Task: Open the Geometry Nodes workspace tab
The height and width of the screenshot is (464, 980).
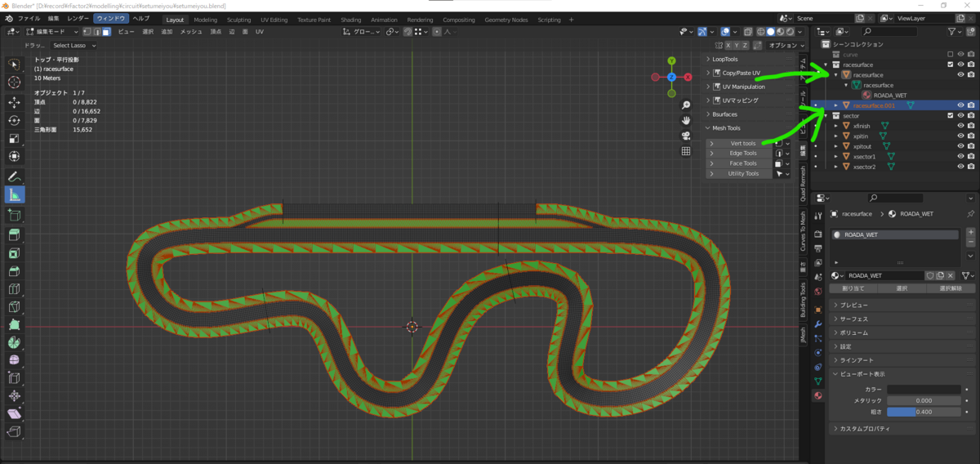Action: pos(506,20)
